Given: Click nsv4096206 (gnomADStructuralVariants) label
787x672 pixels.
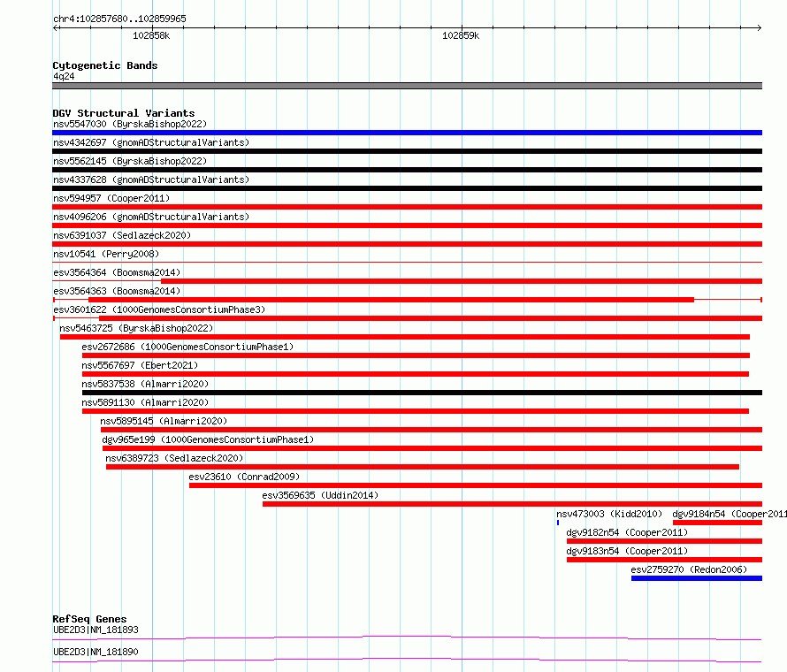Looking at the screenshot, I should coord(151,217).
